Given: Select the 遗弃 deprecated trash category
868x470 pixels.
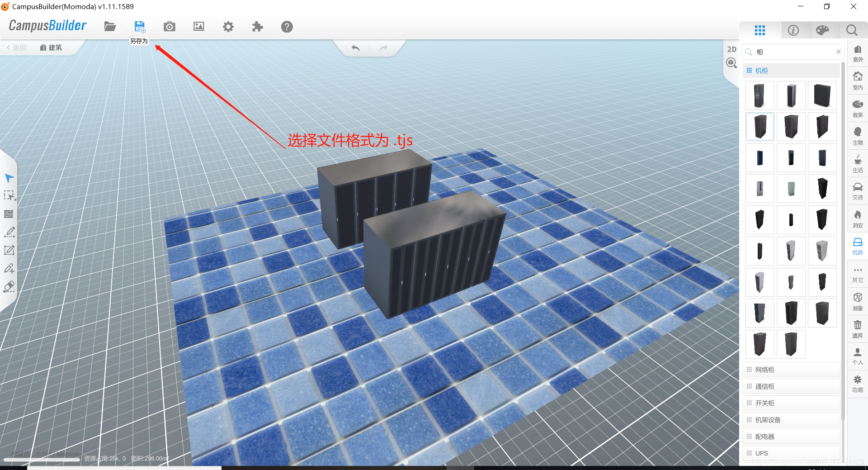Looking at the screenshot, I should [x=858, y=330].
